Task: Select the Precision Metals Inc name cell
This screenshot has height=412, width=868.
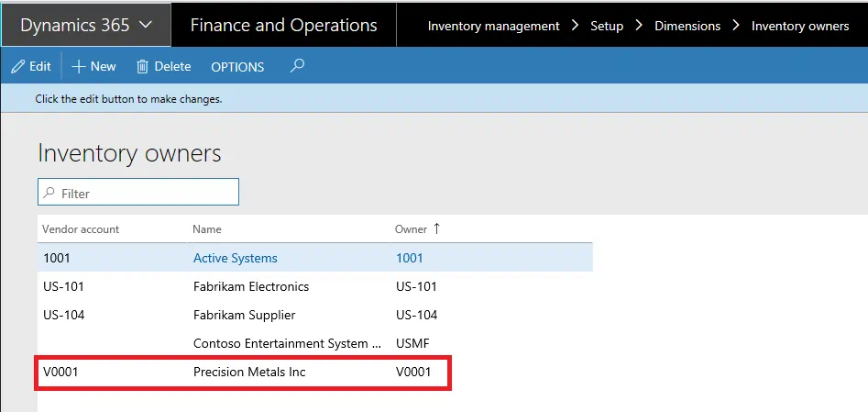Action: (249, 372)
